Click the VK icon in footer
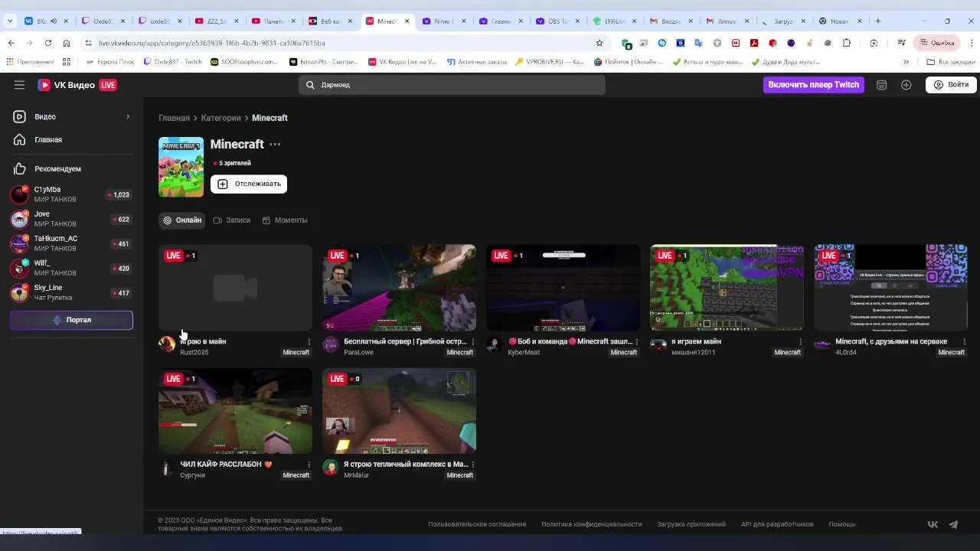 click(x=933, y=524)
